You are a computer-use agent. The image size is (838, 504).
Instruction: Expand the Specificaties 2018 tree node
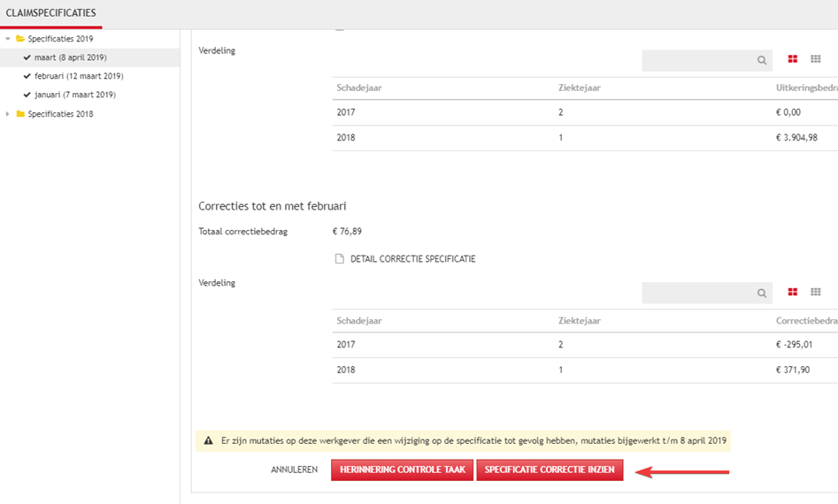click(x=8, y=114)
